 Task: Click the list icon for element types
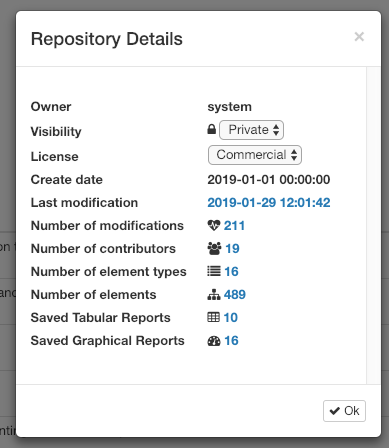pyautogui.click(x=214, y=271)
